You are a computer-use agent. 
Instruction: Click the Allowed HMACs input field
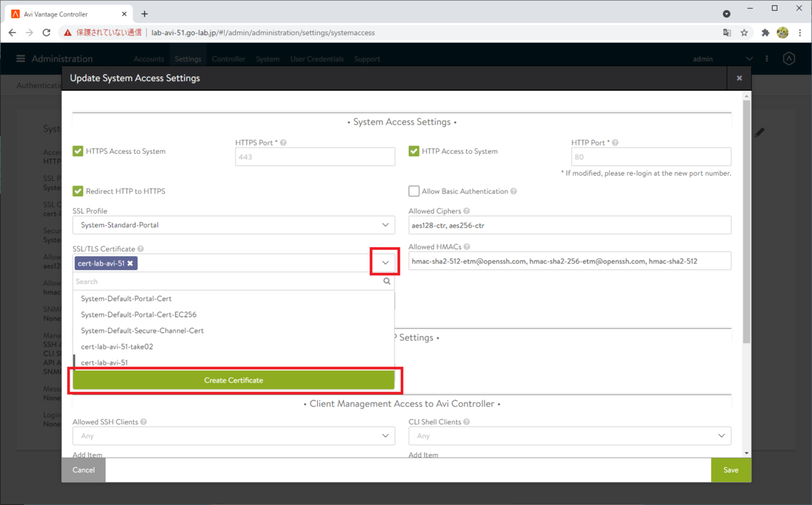[x=570, y=261]
